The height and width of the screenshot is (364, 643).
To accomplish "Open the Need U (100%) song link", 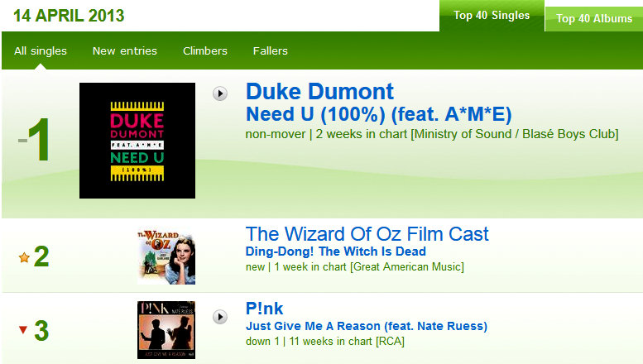I will coord(378,114).
